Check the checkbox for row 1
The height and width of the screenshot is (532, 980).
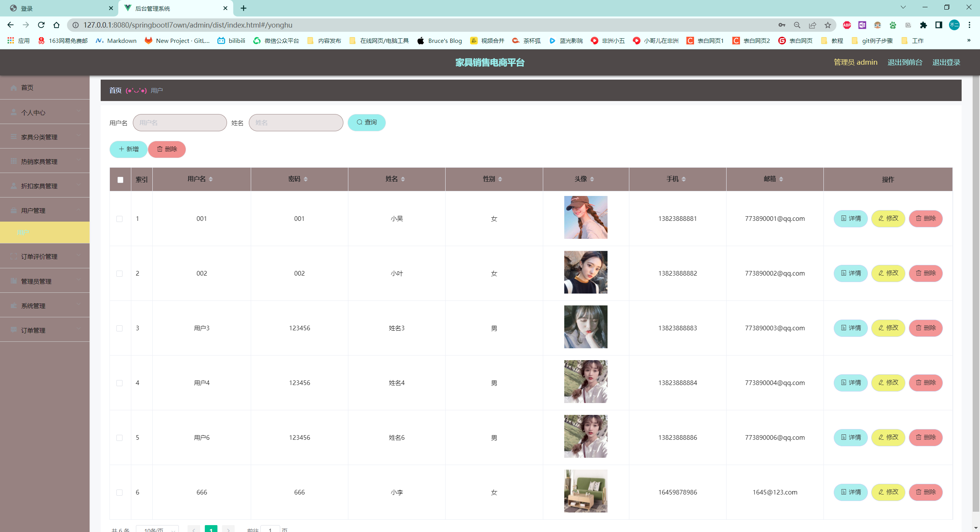119,219
